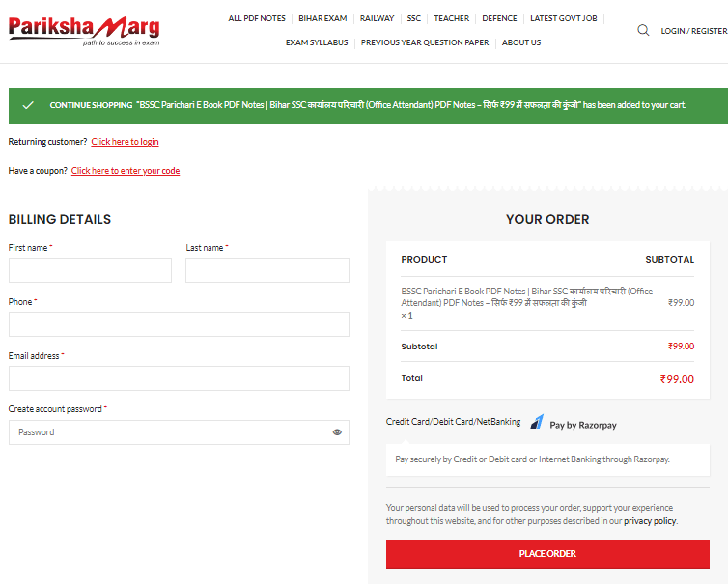Click the Pariksha Marg logo
The width and height of the screenshot is (728, 584).
pyautogui.click(x=84, y=30)
